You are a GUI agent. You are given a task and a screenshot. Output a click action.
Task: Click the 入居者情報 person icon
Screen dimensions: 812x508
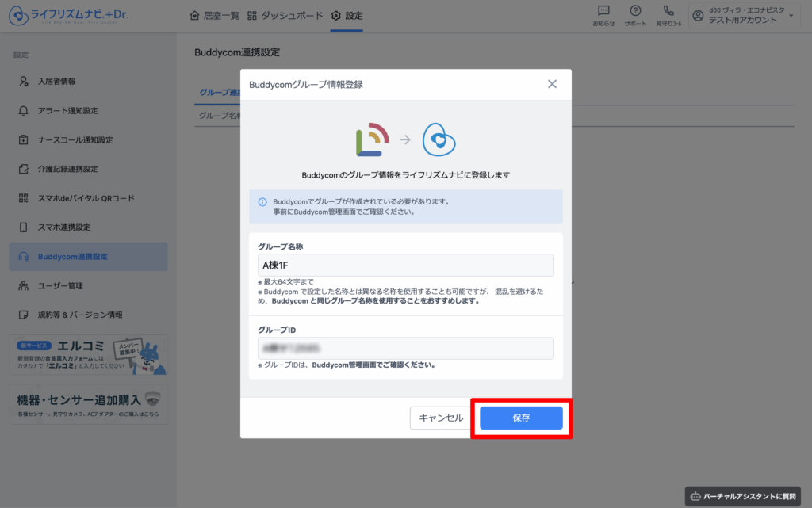click(x=23, y=81)
